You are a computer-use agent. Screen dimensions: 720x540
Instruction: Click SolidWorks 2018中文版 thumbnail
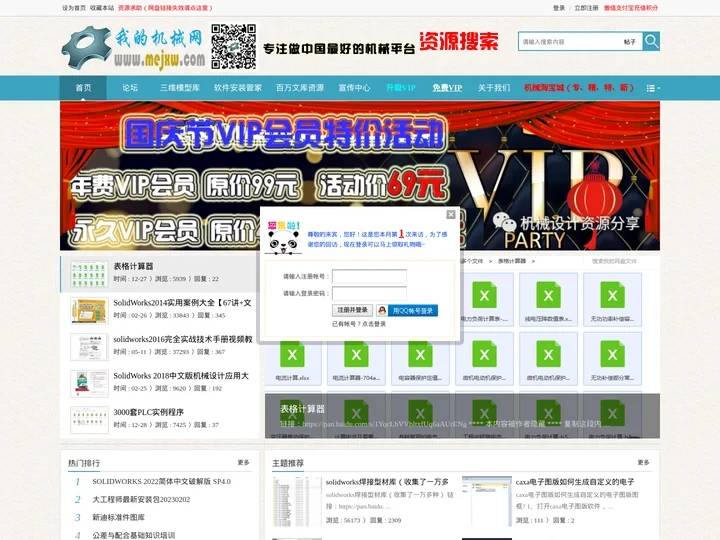pos(89,383)
